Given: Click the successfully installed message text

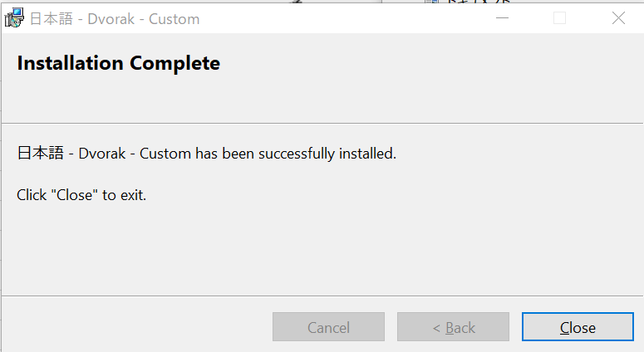Looking at the screenshot, I should click(x=207, y=154).
